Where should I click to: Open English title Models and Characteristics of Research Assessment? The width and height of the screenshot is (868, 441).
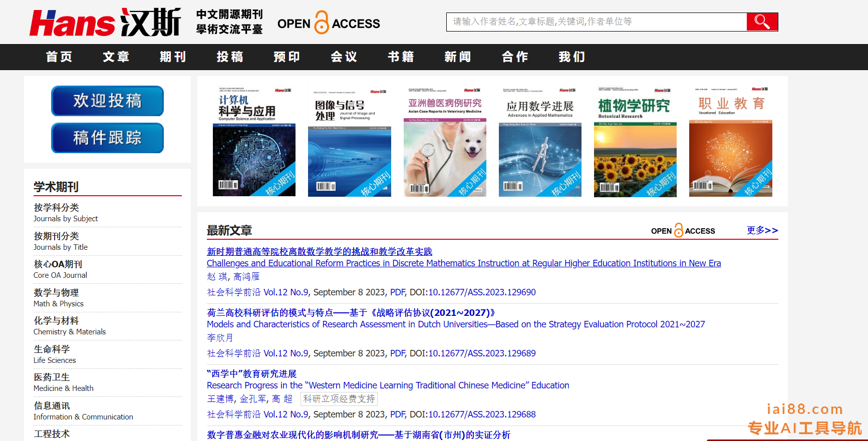[456, 324]
